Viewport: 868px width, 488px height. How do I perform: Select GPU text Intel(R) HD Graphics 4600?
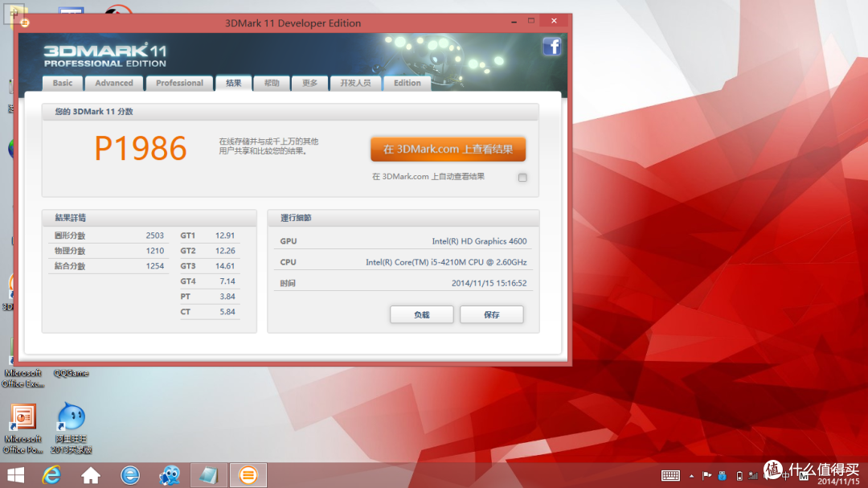[x=479, y=241]
